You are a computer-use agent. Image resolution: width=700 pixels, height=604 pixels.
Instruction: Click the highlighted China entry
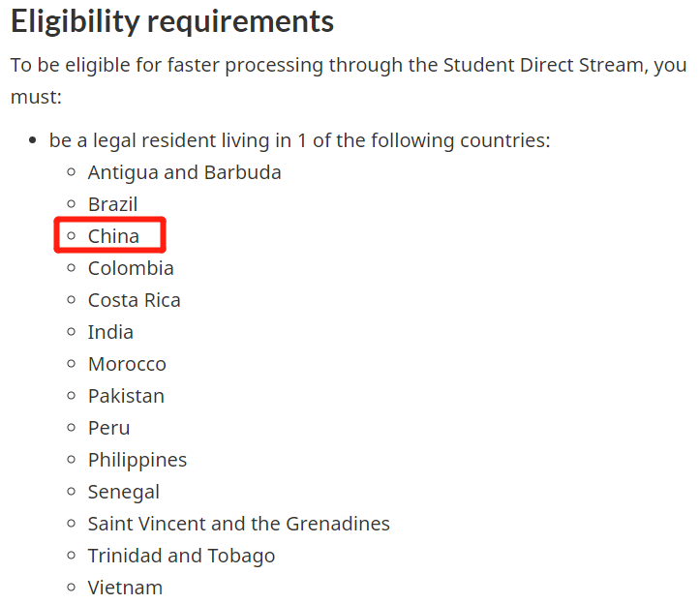pyautogui.click(x=113, y=236)
